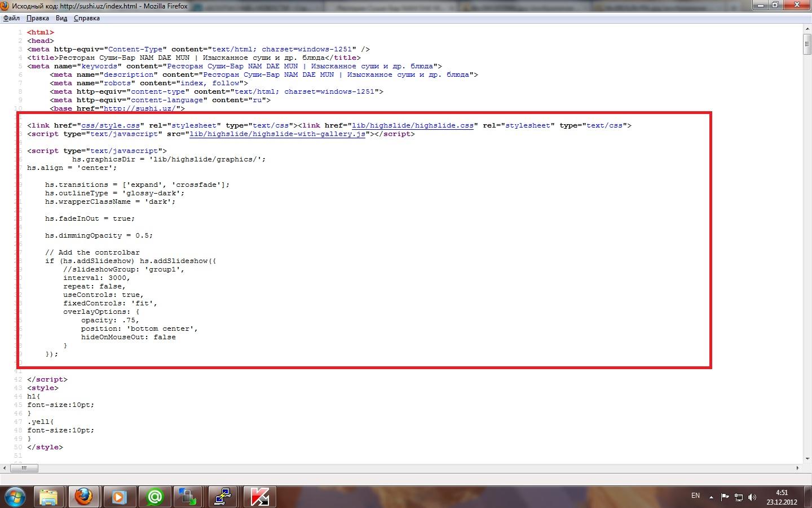Click the vertical scrollbar up arrow
Viewport: 812px width, 508px height.
807,29
